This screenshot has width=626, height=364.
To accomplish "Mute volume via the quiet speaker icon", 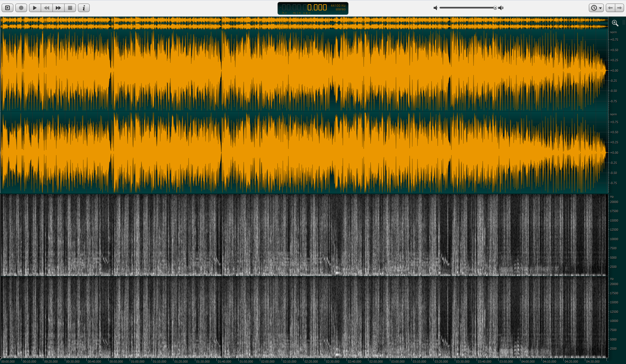I will click(x=435, y=8).
